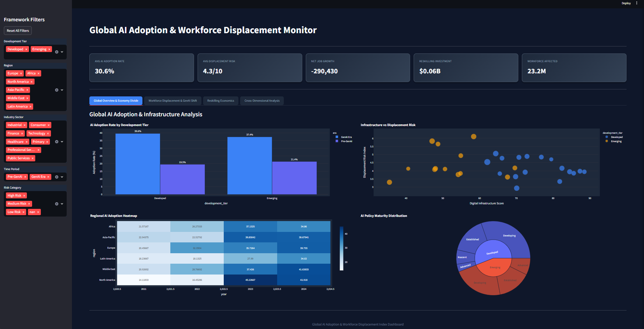Screen dimensions: 644x329
Task: Select the Emerging Pre-GenAI 21.4% bar
Action: point(294,178)
